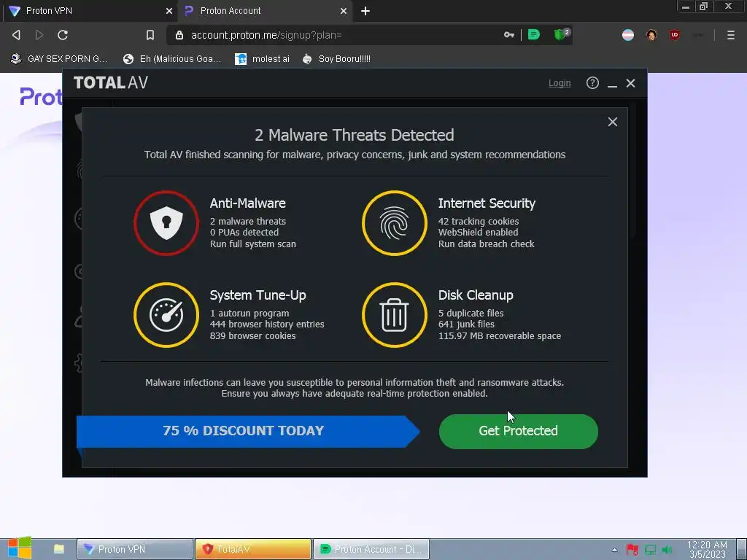Click the padlock site info icon

click(x=179, y=35)
